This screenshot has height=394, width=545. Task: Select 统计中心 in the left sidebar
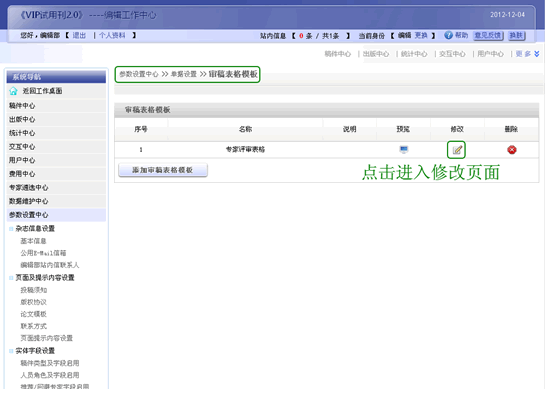click(x=56, y=133)
